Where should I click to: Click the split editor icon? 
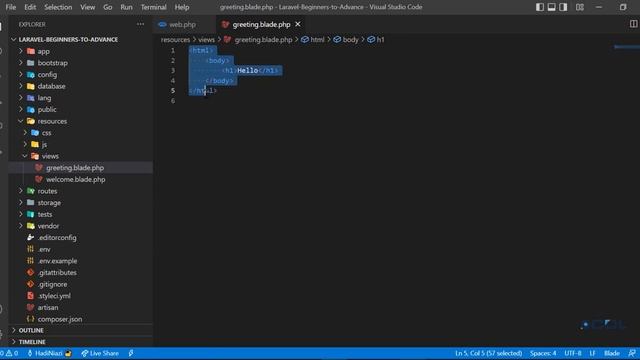(633, 24)
